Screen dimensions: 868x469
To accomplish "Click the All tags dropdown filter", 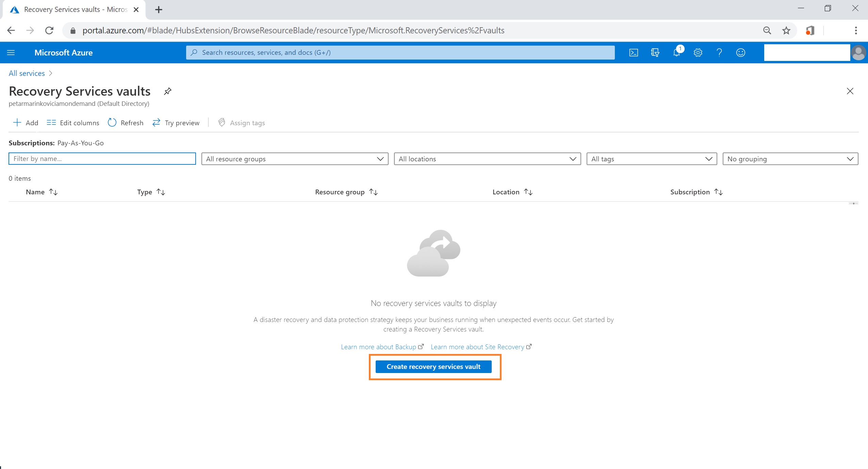I will (x=651, y=159).
